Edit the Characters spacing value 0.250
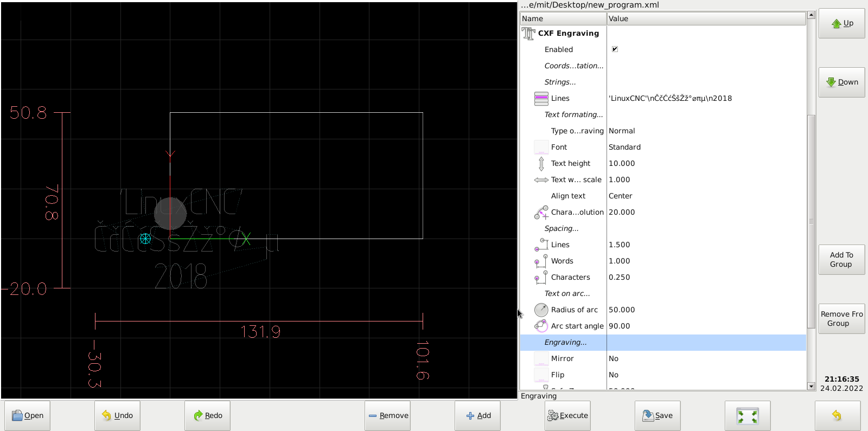This screenshot has height=431, width=868. [619, 277]
